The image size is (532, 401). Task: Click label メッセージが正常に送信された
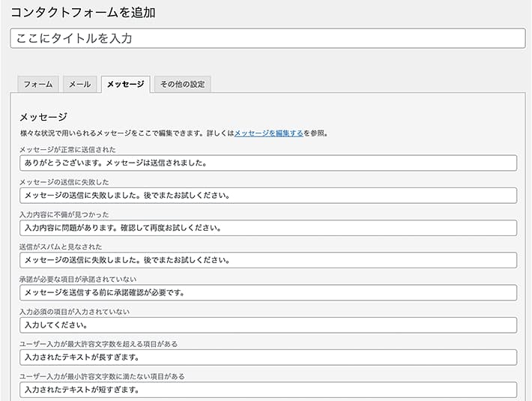click(67, 150)
